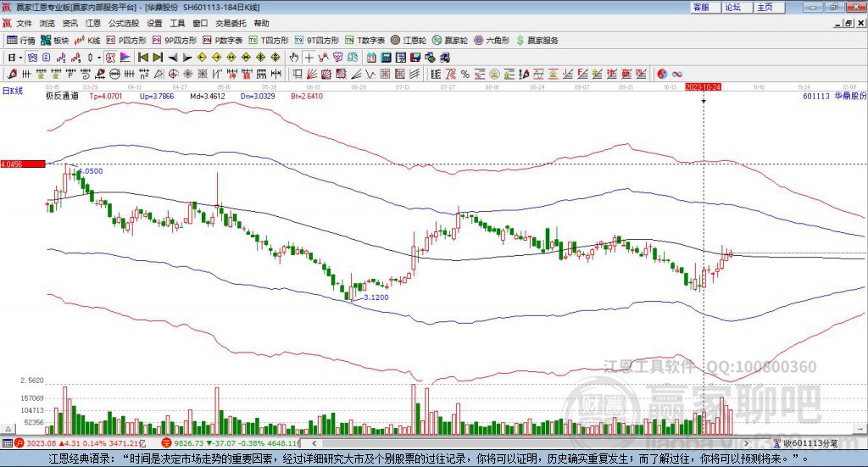Open the T数字表 time table
This screenshot has width=868, height=467.
[364, 41]
